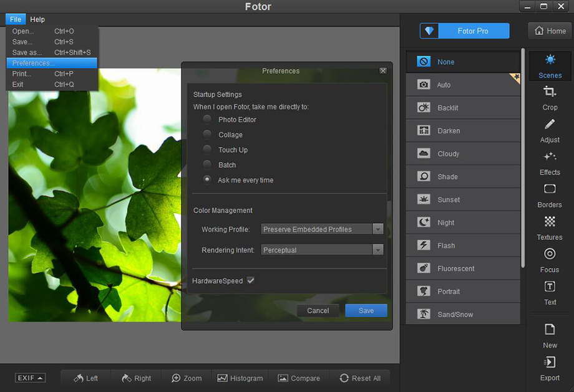
Task: Open the Borders panel
Action: click(x=549, y=197)
